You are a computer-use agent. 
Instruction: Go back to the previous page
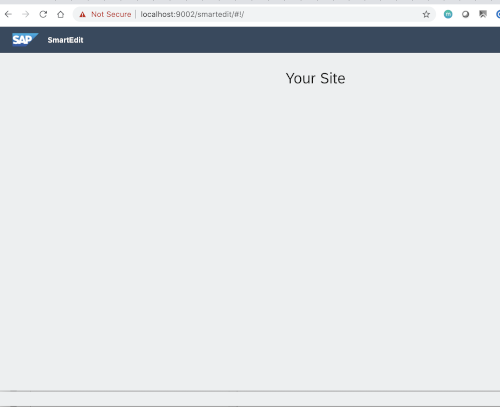coord(8,14)
